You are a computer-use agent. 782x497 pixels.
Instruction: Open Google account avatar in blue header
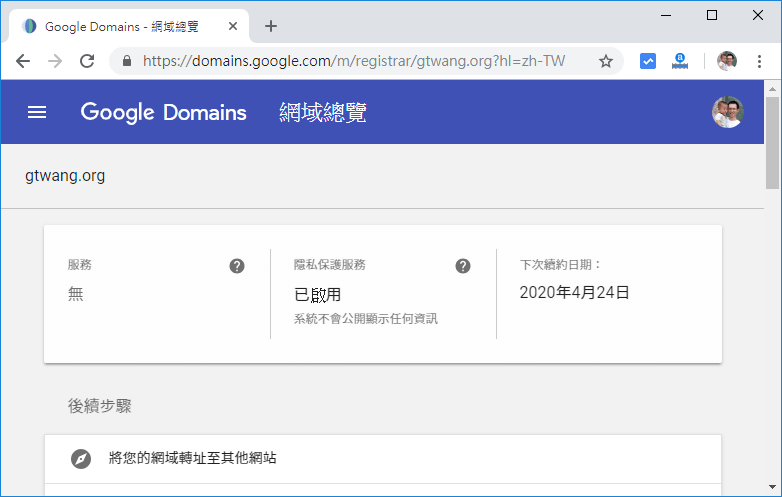(x=727, y=112)
